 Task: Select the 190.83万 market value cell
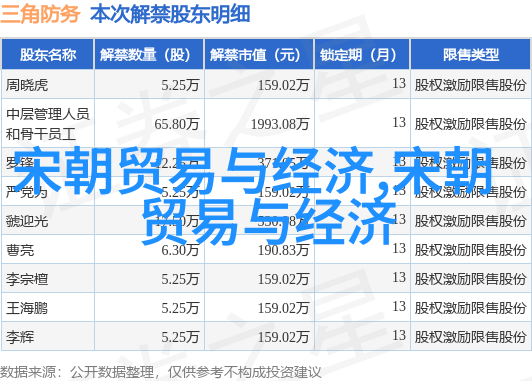[x=259, y=250]
